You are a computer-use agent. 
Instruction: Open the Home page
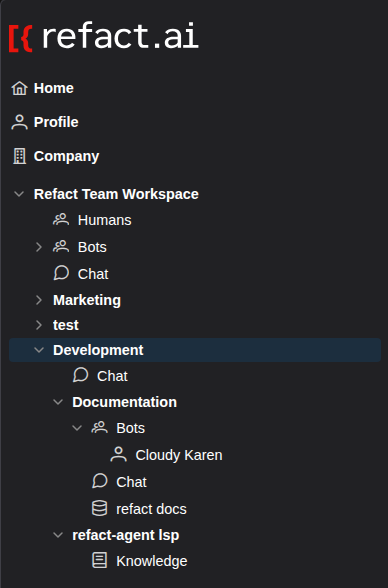(x=54, y=88)
